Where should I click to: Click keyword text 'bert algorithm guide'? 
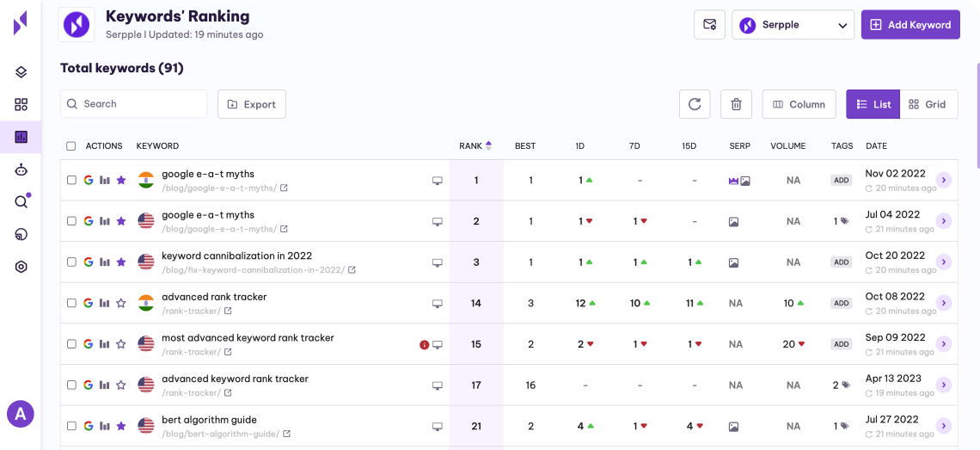210,420
